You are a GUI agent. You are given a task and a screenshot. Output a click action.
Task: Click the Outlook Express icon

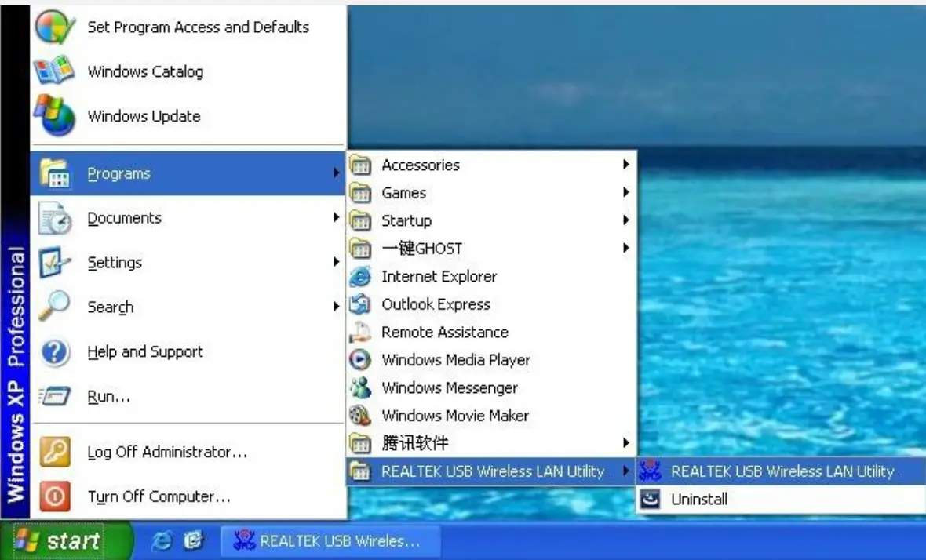360,304
